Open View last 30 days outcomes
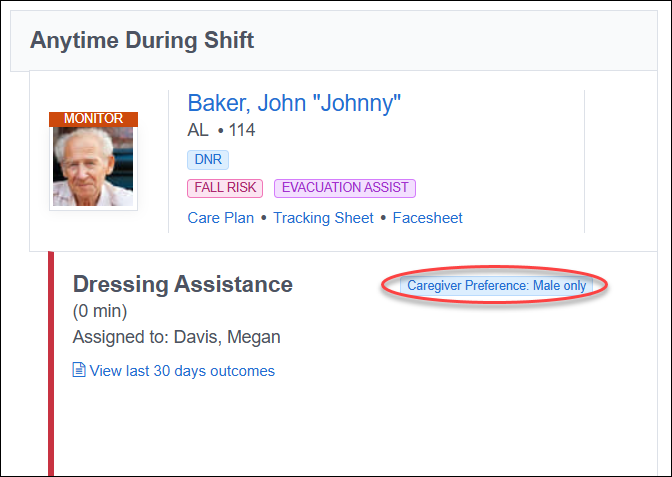This screenshot has width=672, height=477. (182, 371)
